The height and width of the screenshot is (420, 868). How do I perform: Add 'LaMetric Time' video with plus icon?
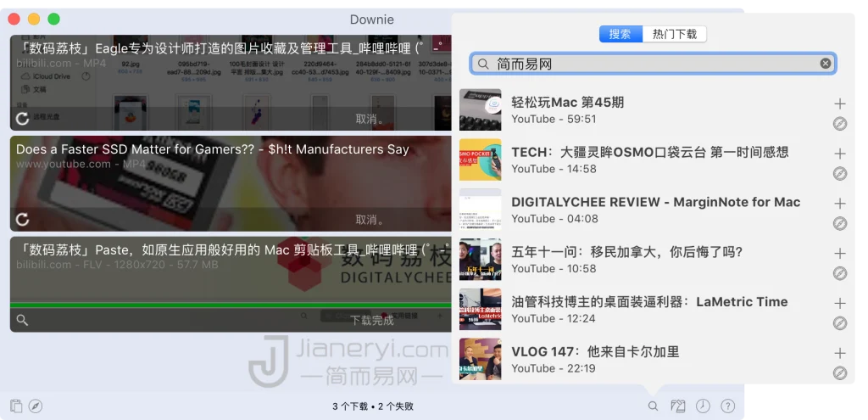point(840,303)
